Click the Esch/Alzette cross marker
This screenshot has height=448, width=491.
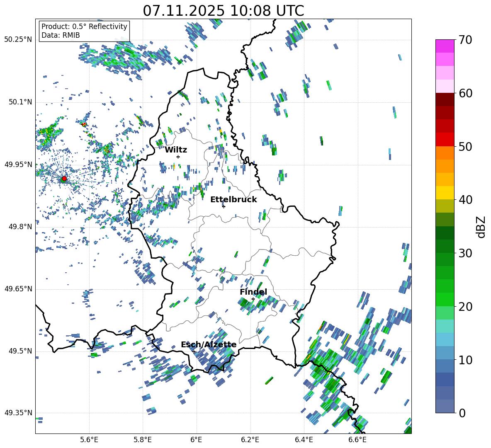click(x=194, y=351)
